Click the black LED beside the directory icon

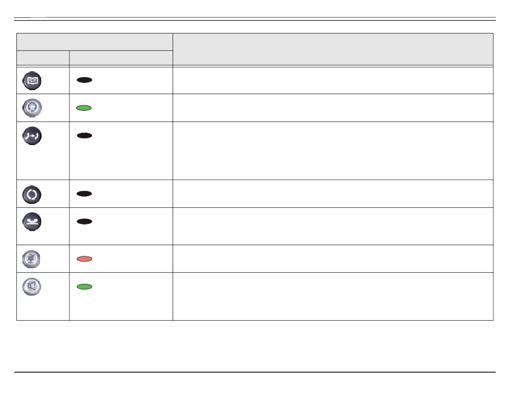[x=85, y=80]
